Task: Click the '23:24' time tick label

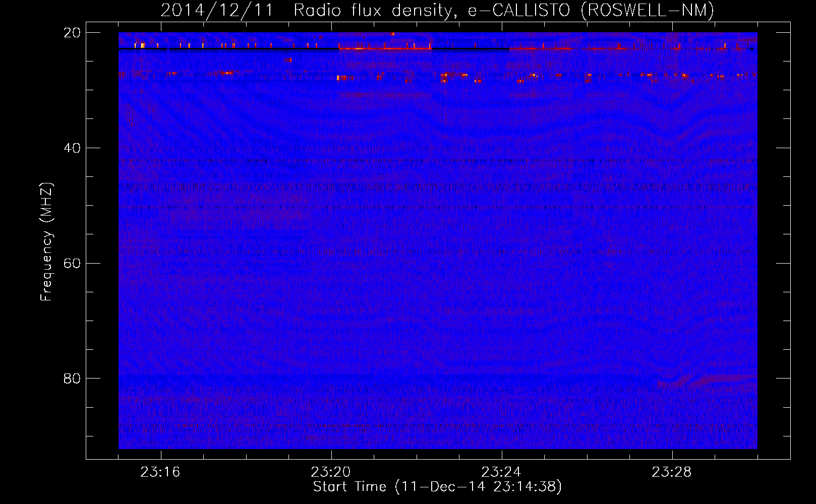Action: 501,472
